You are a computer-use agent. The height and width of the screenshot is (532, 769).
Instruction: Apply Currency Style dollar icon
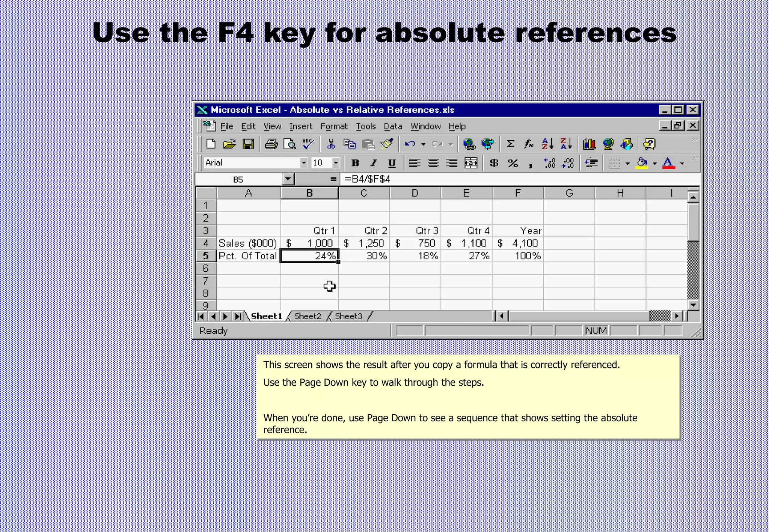coord(494,163)
